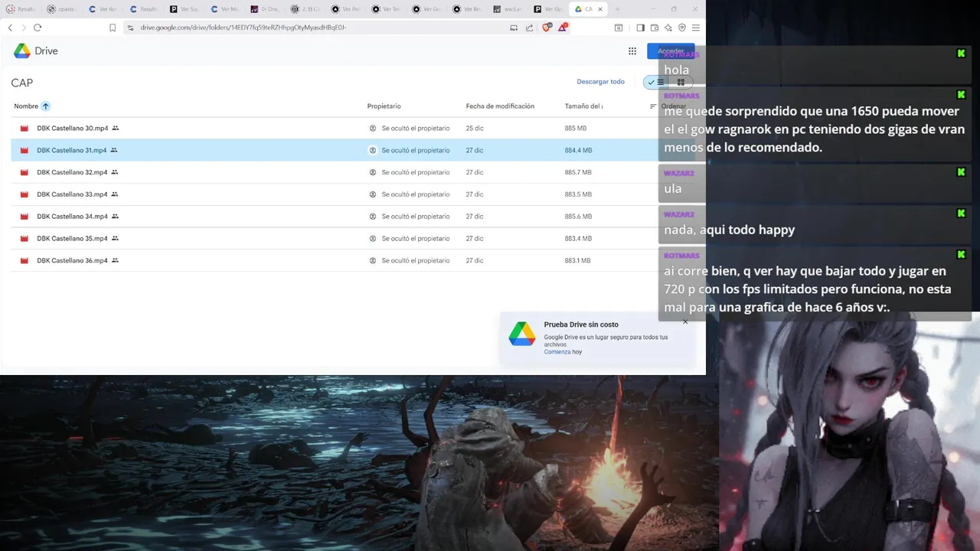Viewport: 980px width, 551px height.
Task: Close the active CA Drive tab
Action: (600, 9)
